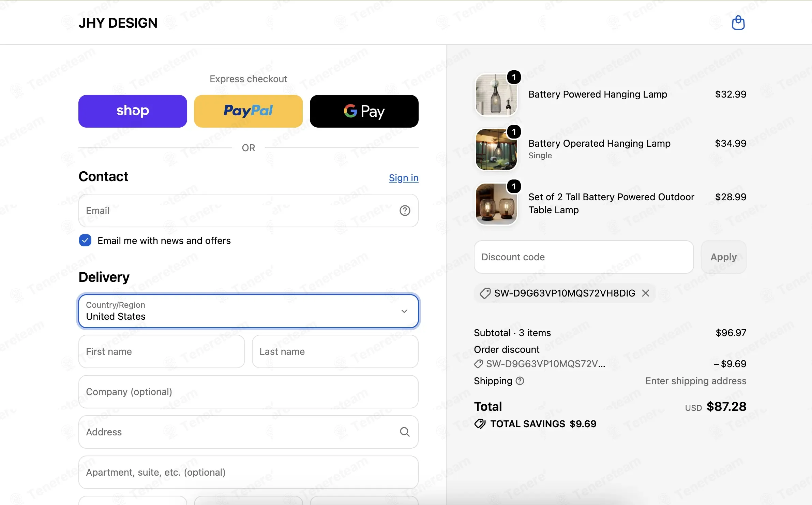Click the Enter shipping address text

point(696,381)
